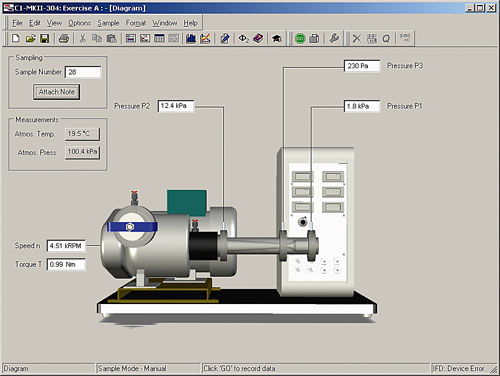This screenshot has height=376, width=500.
Task: Click the Atmos. Press 100.4 kPa button
Action: coord(82,152)
